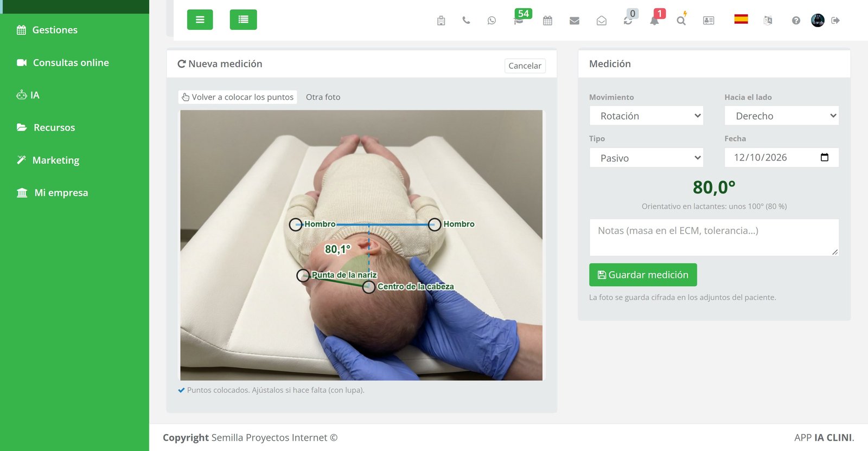The width and height of the screenshot is (868, 451).
Task: Click the translate icon
Action: [768, 21]
